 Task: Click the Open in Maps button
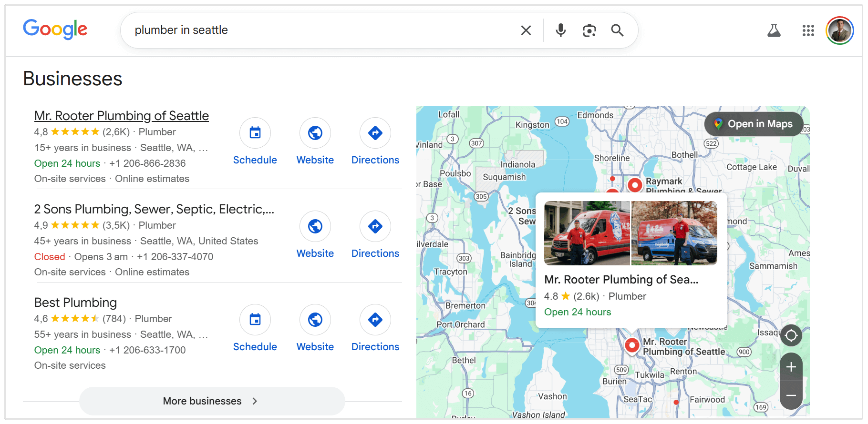point(754,124)
